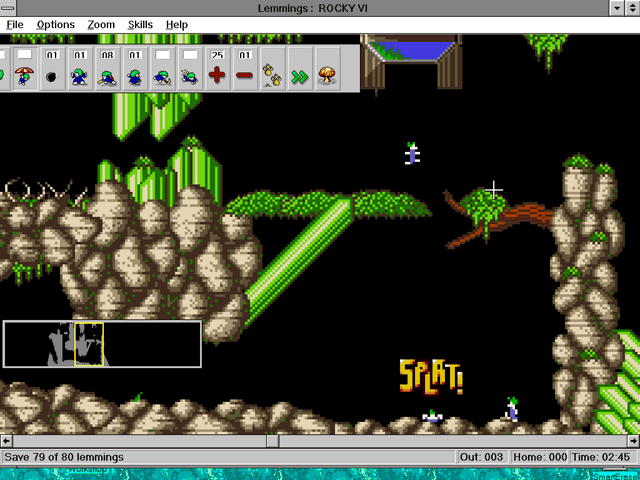Click the falling lemming in mid-air

(x=412, y=153)
